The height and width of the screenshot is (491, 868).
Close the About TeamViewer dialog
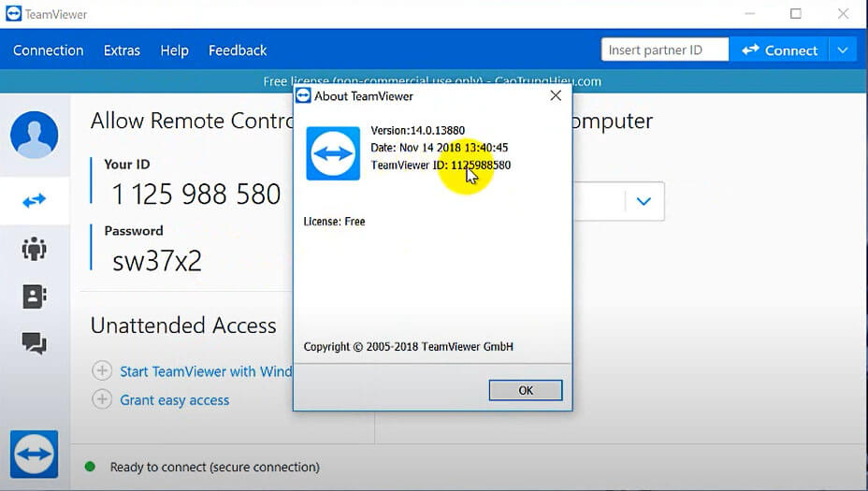[556, 95]
